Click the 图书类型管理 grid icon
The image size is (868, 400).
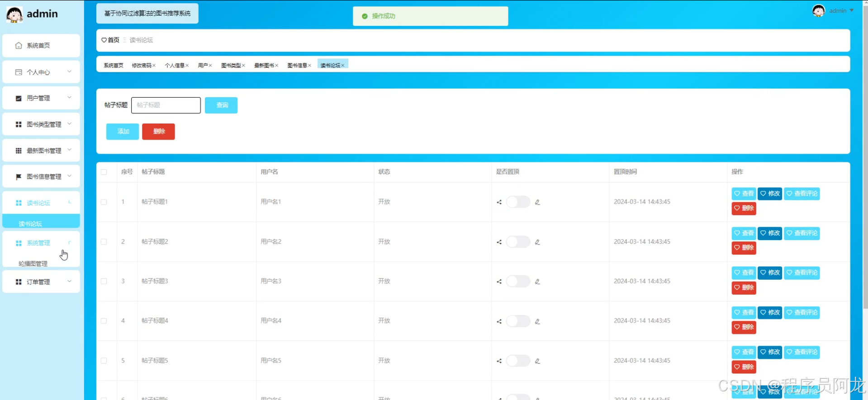pyautogui.click(x=19, y=124)
